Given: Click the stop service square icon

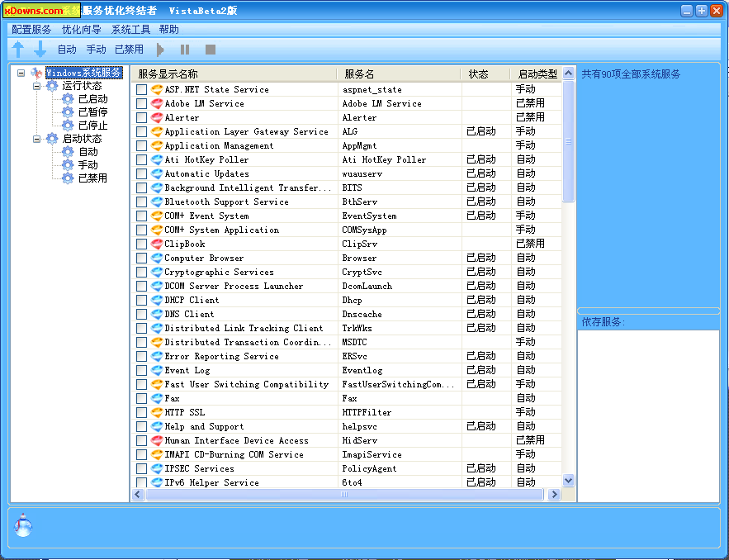Looking at the screenshot, I should [x=211, y=50].
